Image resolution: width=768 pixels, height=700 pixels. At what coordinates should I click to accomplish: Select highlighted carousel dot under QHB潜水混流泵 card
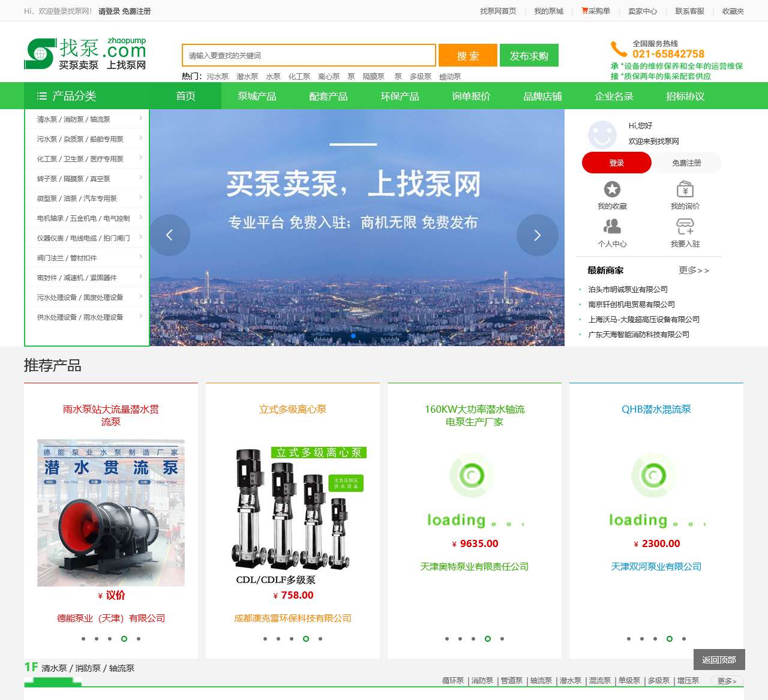[670, 639]
